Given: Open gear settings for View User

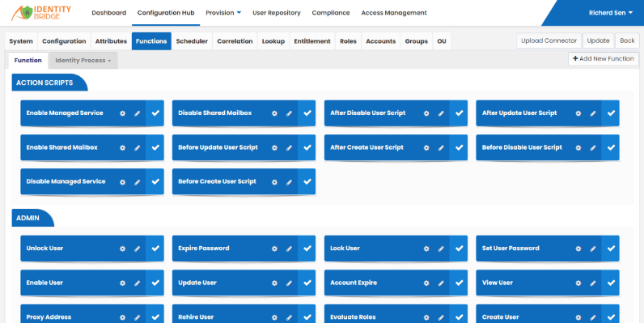Looking at the screenshot, I should [578, 283].
